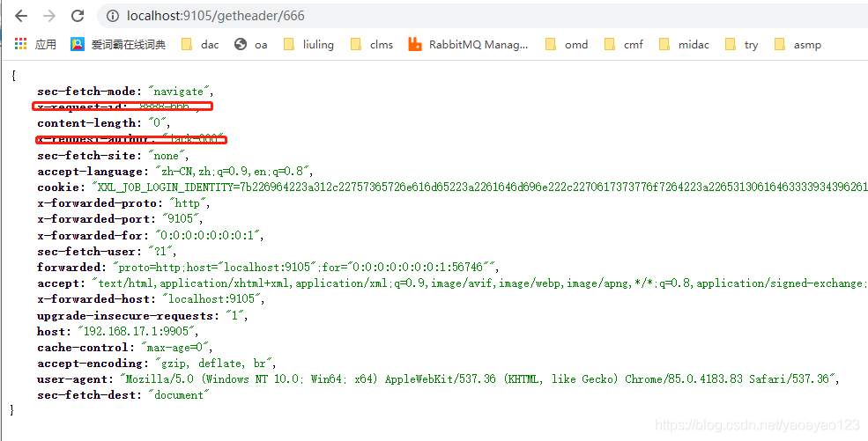Open the dac bookmark folder

(x=200, y=44)
